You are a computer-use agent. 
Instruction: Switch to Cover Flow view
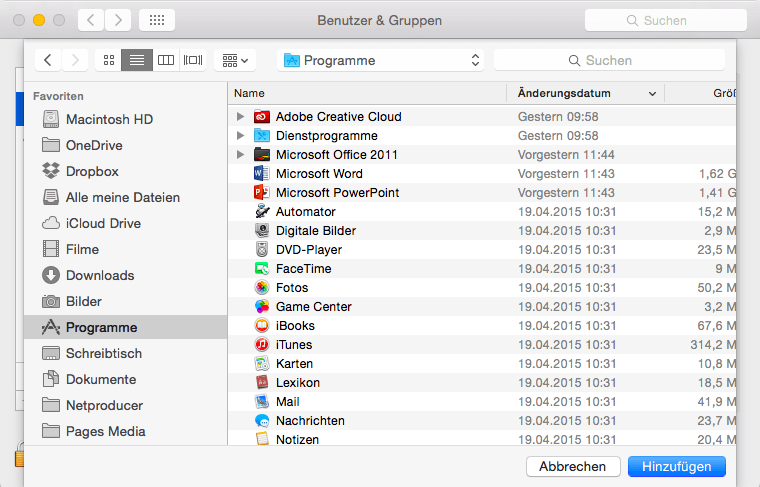193,60
